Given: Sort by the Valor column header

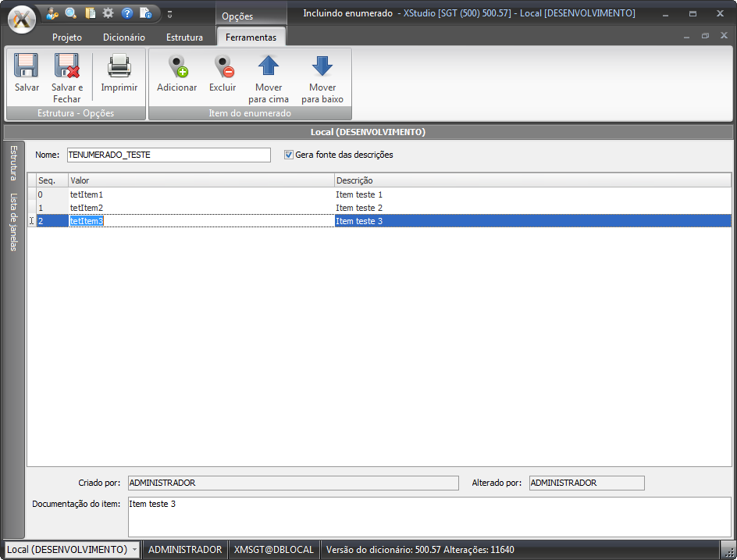Looking at the screenshot, I should (x=201, y=180).
